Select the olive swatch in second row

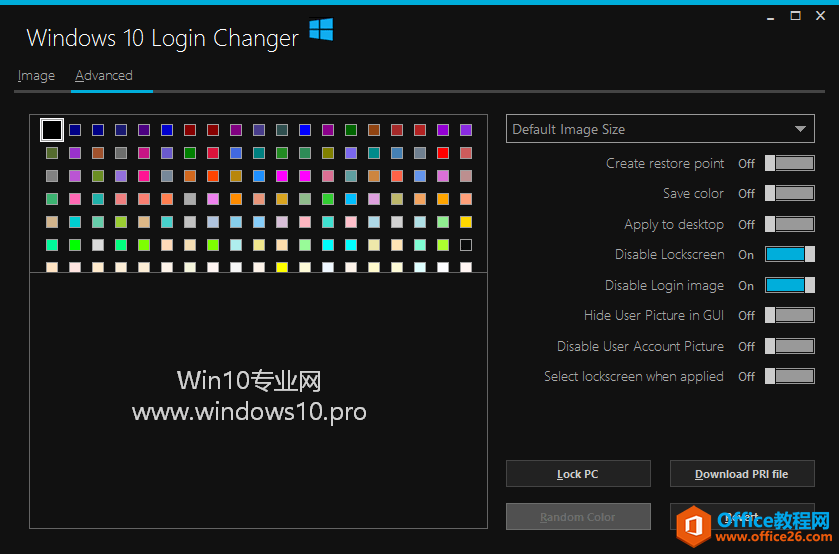click(x=328, y=153)
